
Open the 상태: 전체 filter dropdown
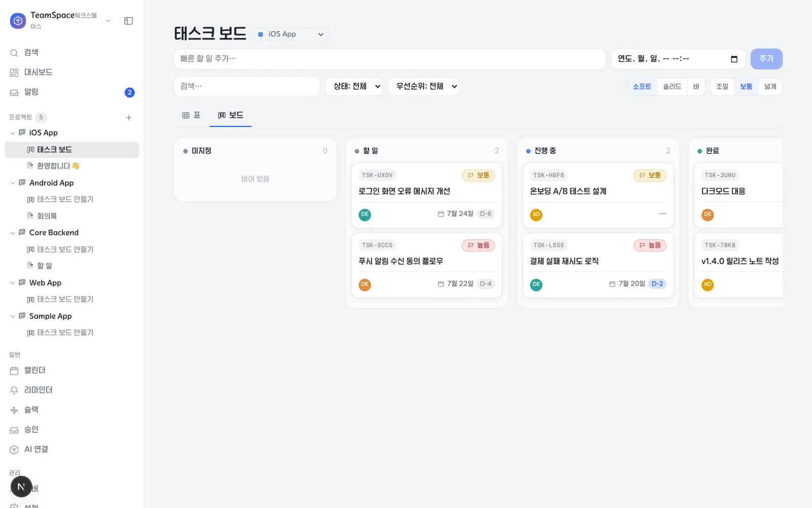[354, 86]
